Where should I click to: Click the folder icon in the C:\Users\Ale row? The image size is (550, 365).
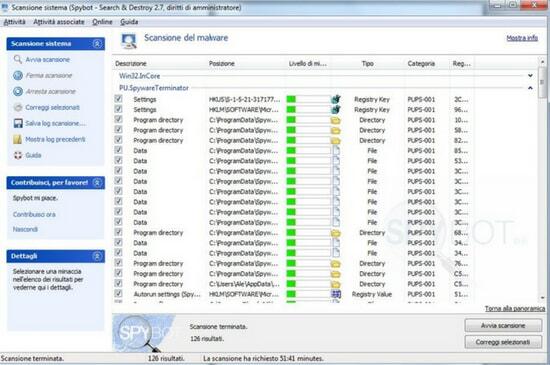click(336, 284)
